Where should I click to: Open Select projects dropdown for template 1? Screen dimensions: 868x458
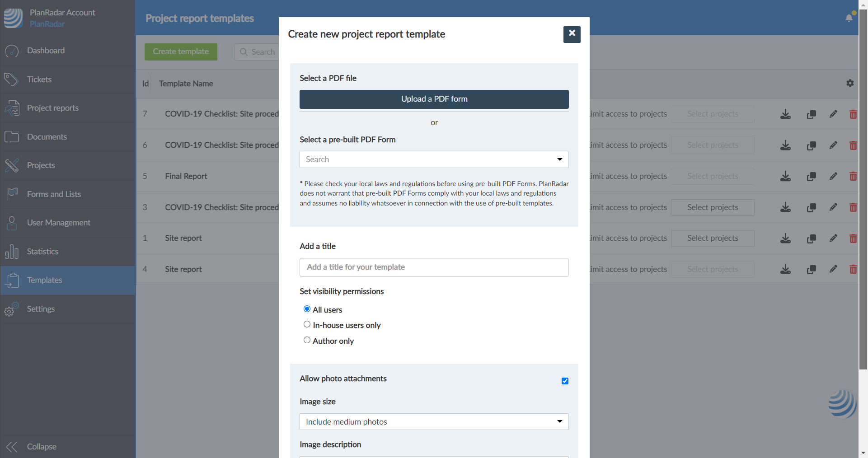712,238
